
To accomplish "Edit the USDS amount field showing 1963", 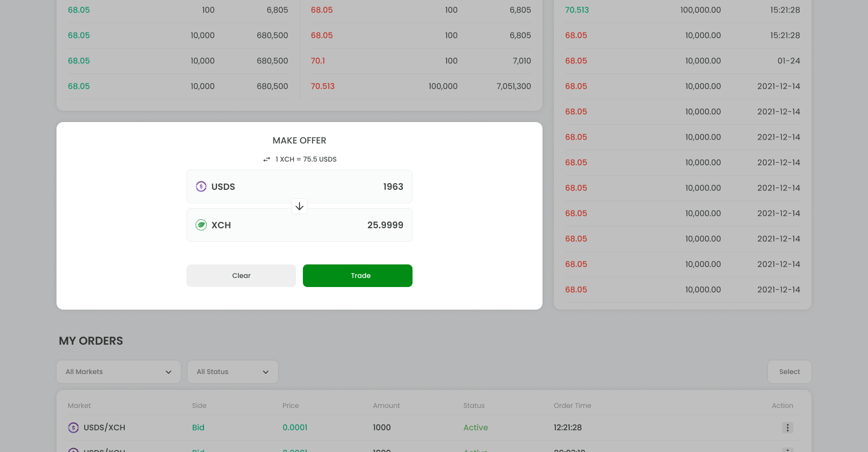I will click(x=300, y=186).
